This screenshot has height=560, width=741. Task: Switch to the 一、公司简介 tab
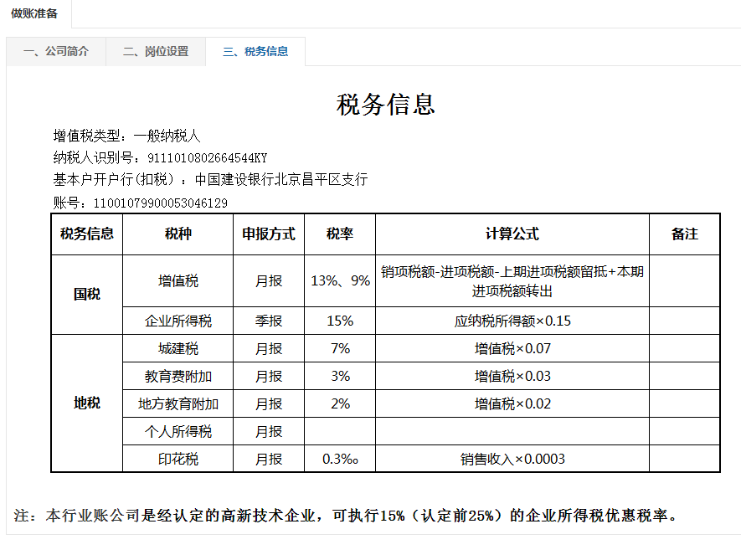tap(55, 51)
